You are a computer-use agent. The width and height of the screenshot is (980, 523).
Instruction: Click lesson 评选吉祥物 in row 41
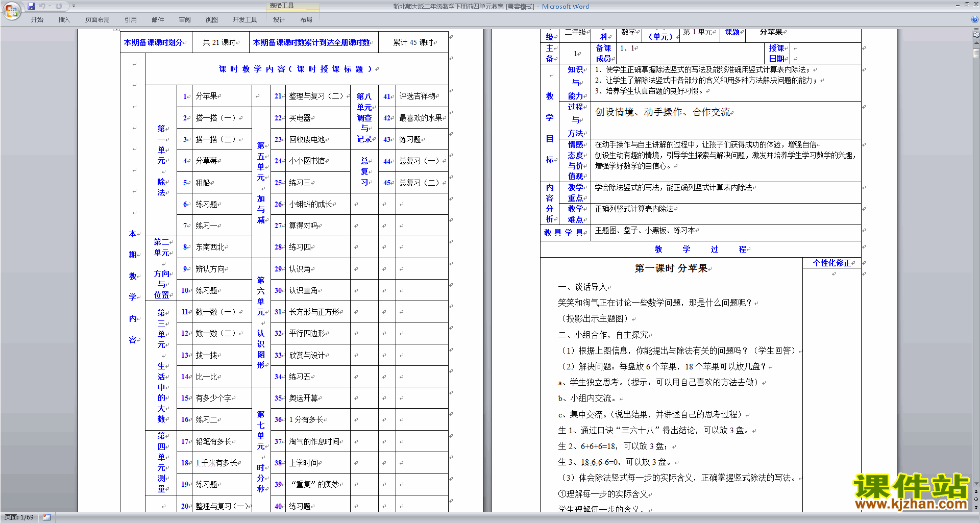coord(418,96)
